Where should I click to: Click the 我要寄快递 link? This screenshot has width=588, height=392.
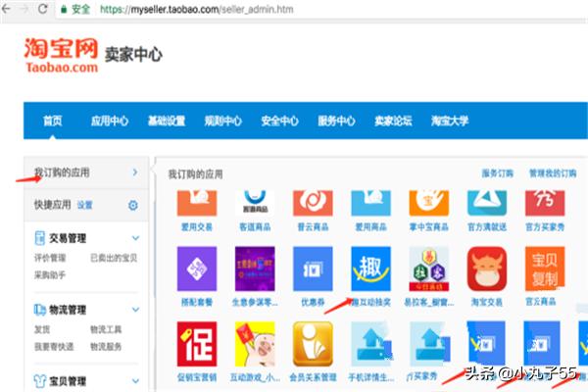(54, 347)
